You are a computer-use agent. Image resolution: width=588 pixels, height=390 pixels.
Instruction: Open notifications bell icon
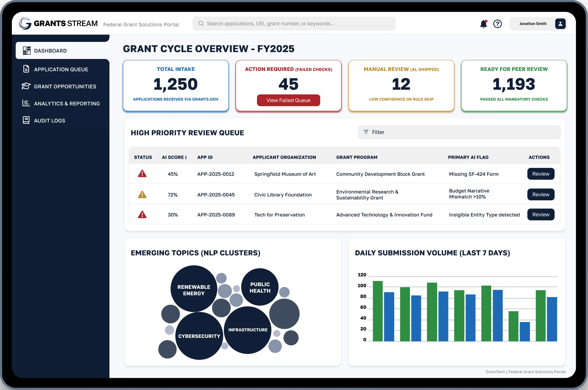point(483,24)
